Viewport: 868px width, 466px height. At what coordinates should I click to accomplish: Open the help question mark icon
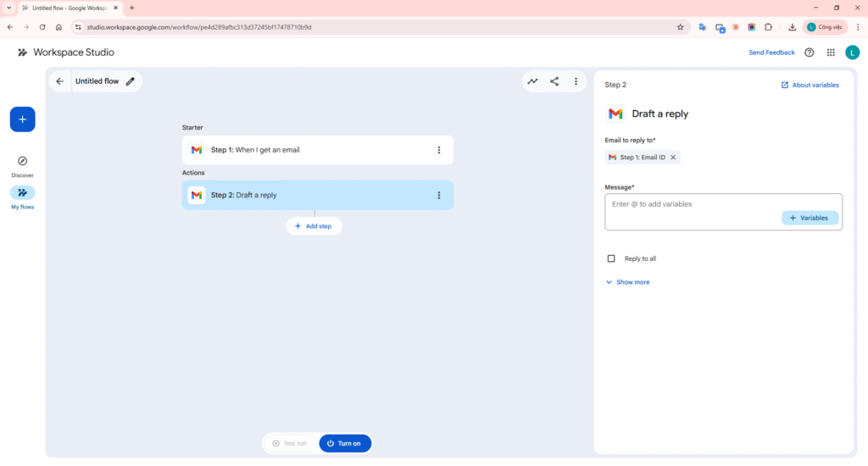[x=809, y=53]
